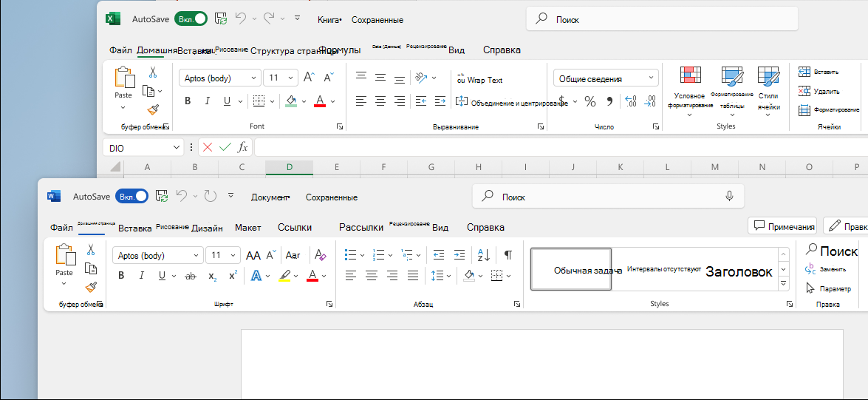Click Excel formula bar input field
This screenshot has width=868, height=400.
[561, 147]
